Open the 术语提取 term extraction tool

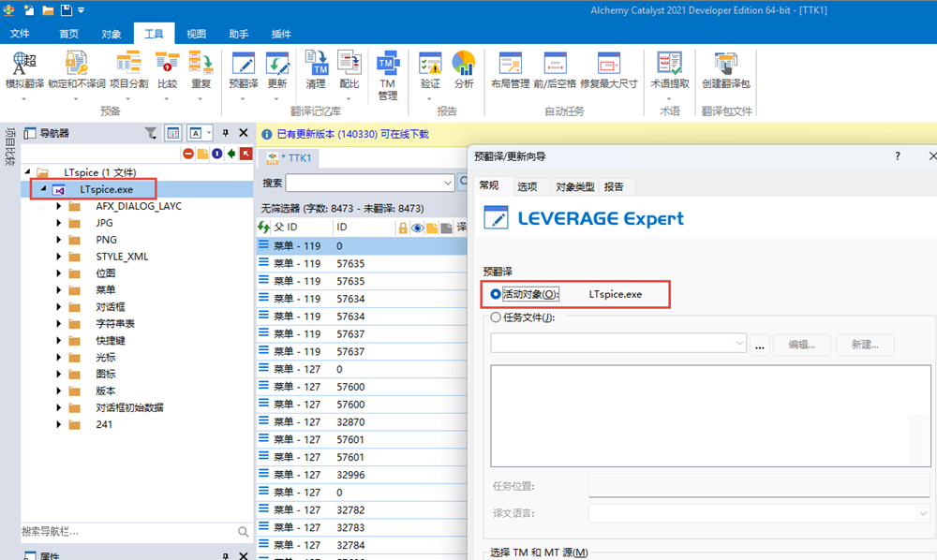[x=669, y=70]
